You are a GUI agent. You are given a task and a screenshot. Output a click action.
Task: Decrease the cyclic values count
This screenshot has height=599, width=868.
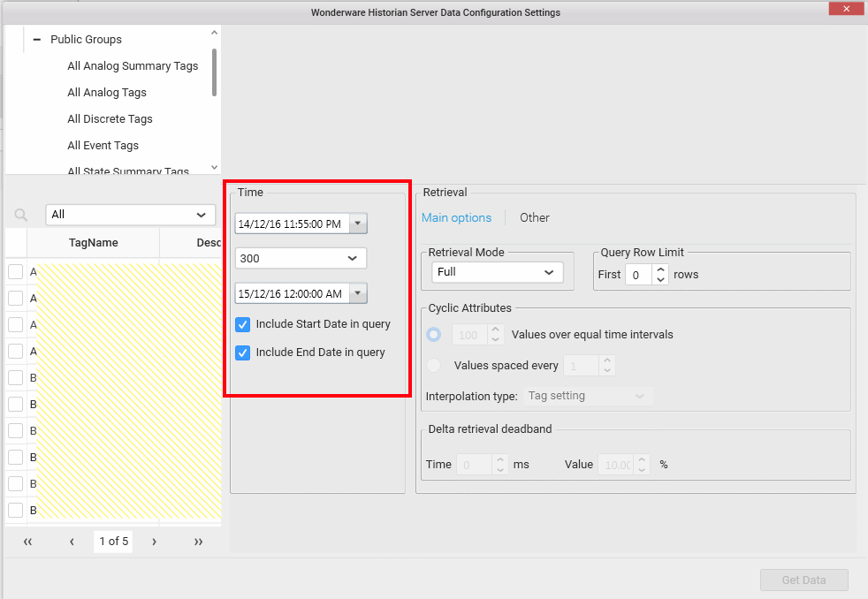coord(496,339)
